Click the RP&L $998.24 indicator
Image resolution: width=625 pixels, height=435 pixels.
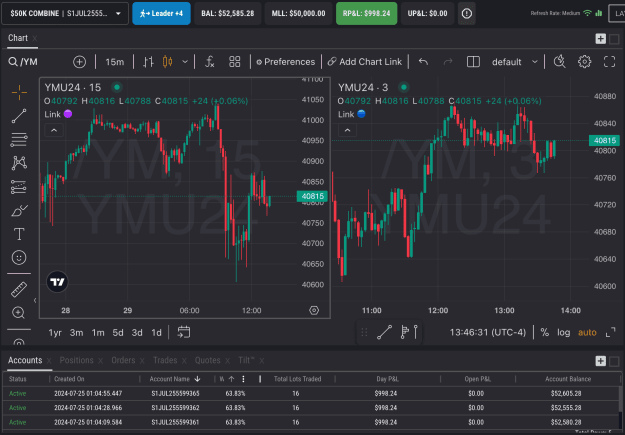coord(367,14)
